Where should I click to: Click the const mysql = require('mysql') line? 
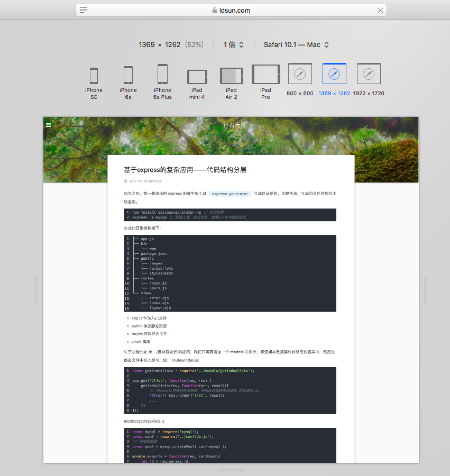click(x=166, y=432)
